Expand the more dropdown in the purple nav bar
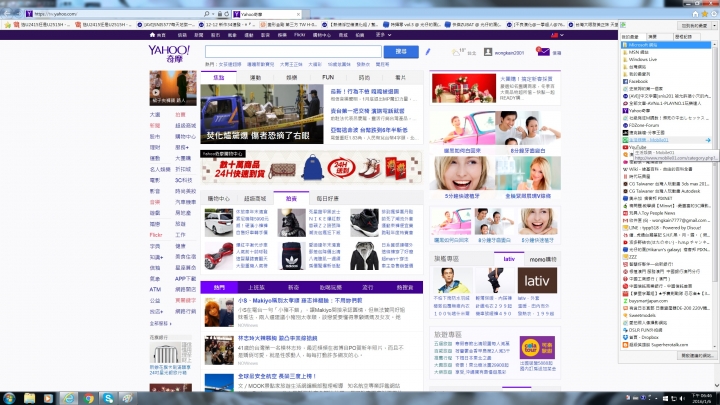Image resolution: width=720 pixels, height=405 pixels. (x=383, y=35)
